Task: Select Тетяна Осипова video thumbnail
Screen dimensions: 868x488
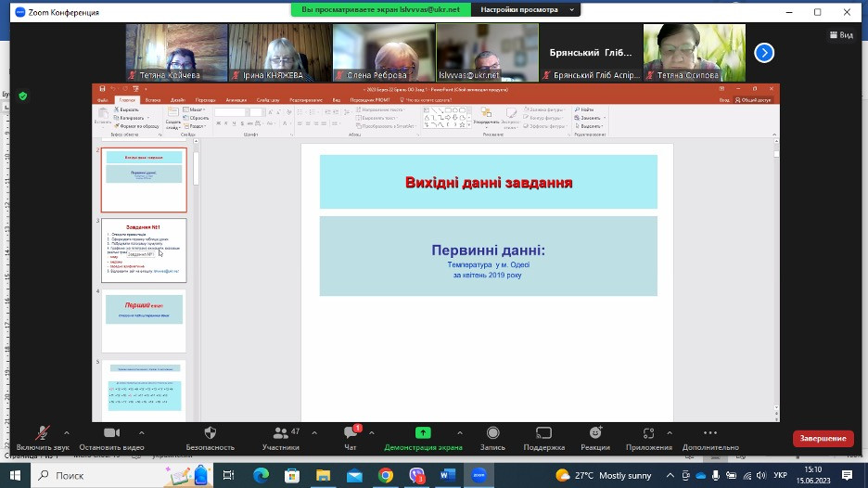Action: pos(695,53)
